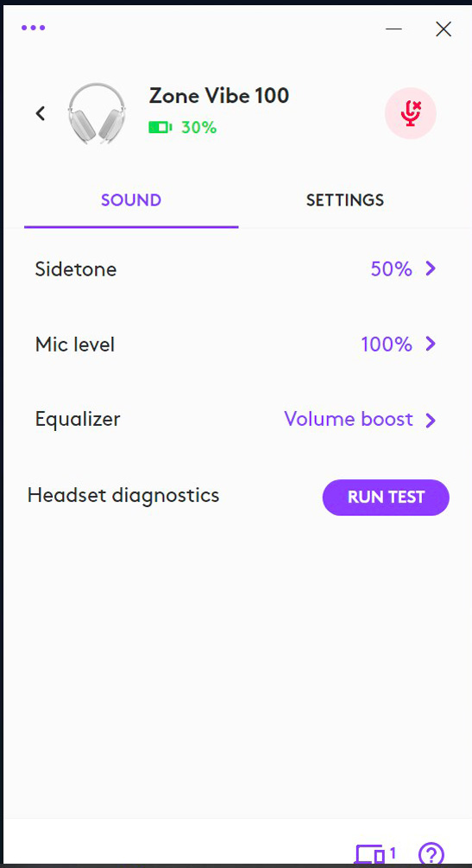Click the Mic level 100% value

tap(387, 345)
